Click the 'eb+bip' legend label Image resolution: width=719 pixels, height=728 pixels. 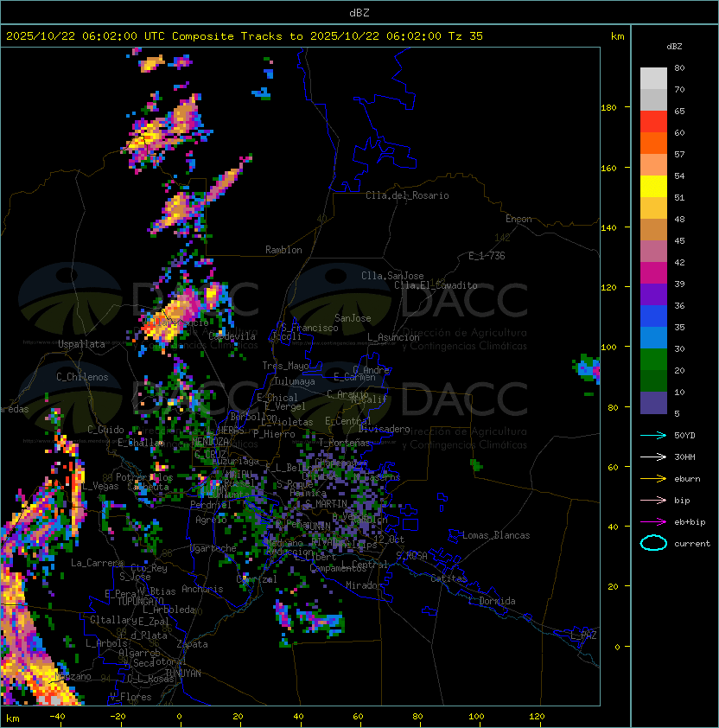pyautogui.click(x=690, y=522)
